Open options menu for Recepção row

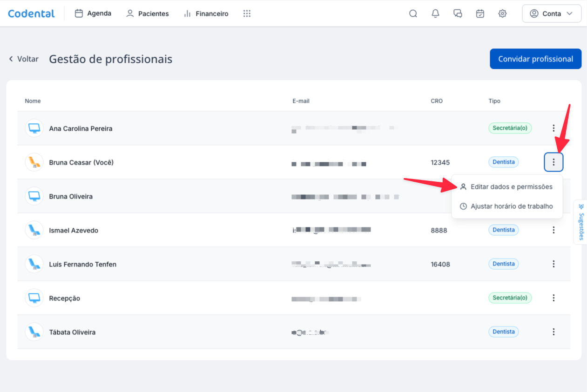[553, 298]
